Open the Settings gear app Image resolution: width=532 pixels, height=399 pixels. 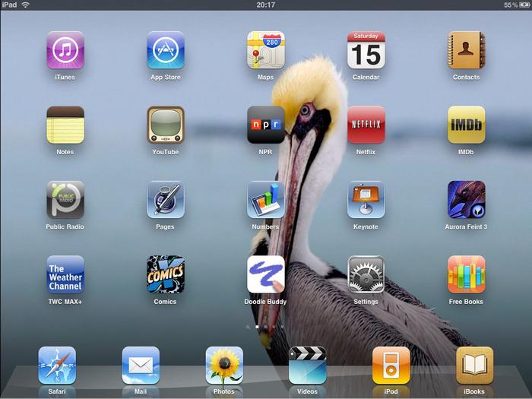pos(366,274)
